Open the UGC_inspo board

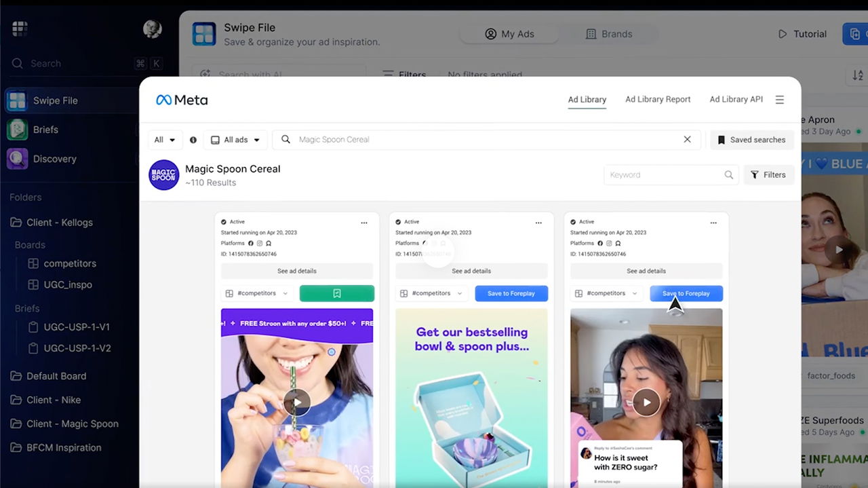click(x=68, y=284)
